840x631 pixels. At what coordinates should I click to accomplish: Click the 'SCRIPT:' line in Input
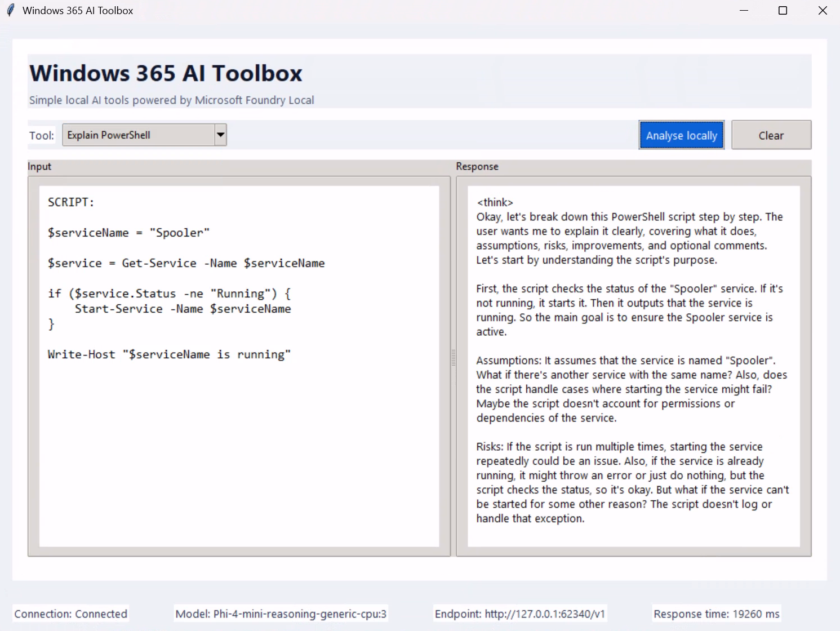71,202
